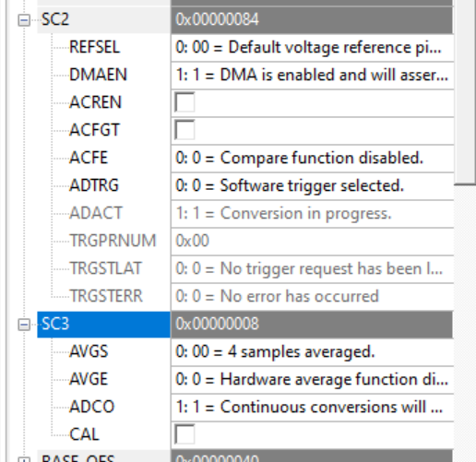476x462 pixels.
Task: Select the DMAEN field name
Action: (x=98, y=75)
